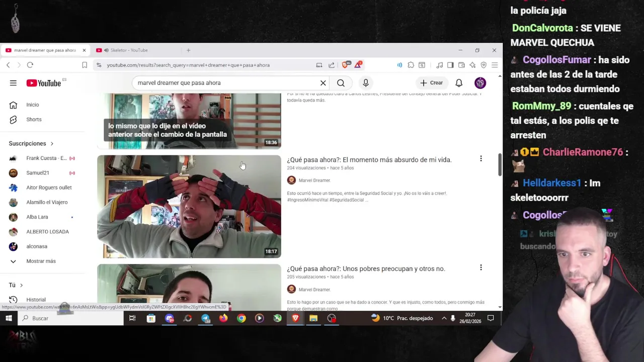Viewport: 644px width, 362px height.
Task: Focus the address bar URL
Action: (x=188, y=65)
